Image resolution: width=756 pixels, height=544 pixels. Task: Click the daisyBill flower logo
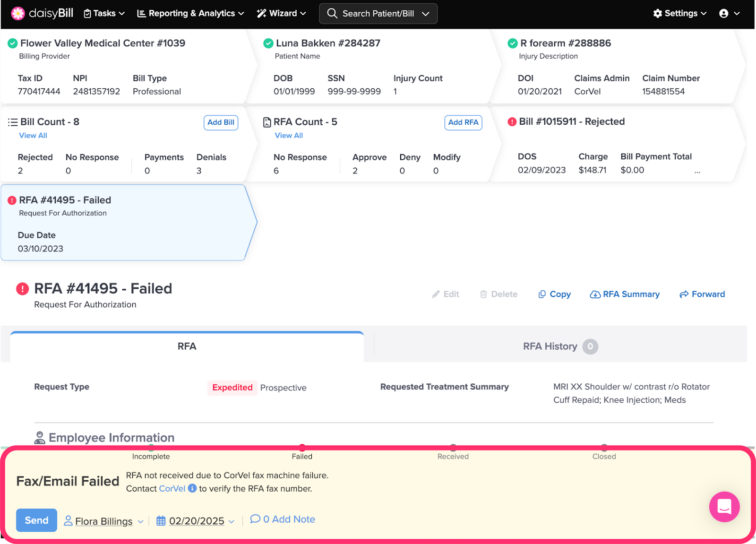tap(18, 13)
